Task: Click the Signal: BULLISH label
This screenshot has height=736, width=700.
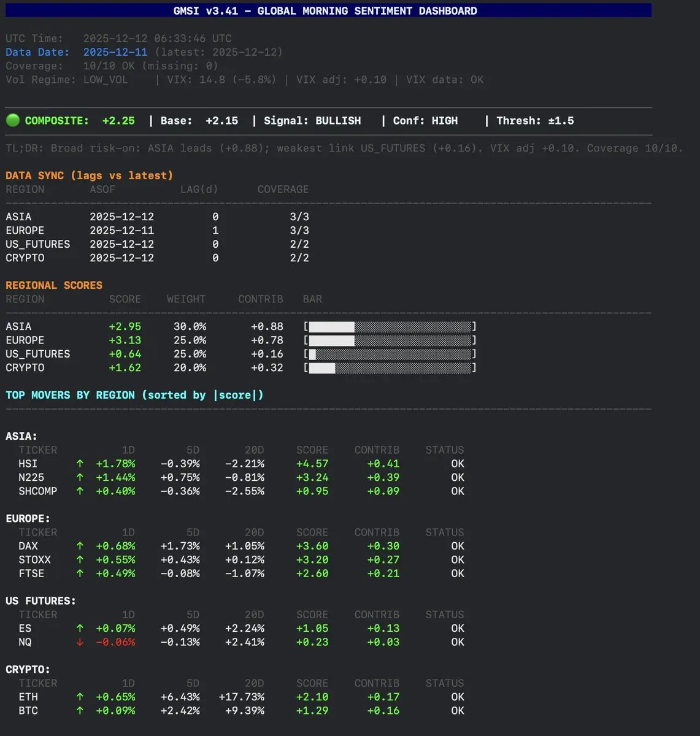Action: click(x=312, y=121)
